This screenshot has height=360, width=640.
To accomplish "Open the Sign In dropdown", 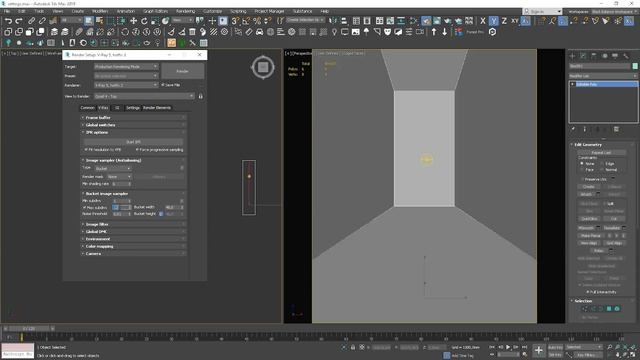I will tap(542, 11).
